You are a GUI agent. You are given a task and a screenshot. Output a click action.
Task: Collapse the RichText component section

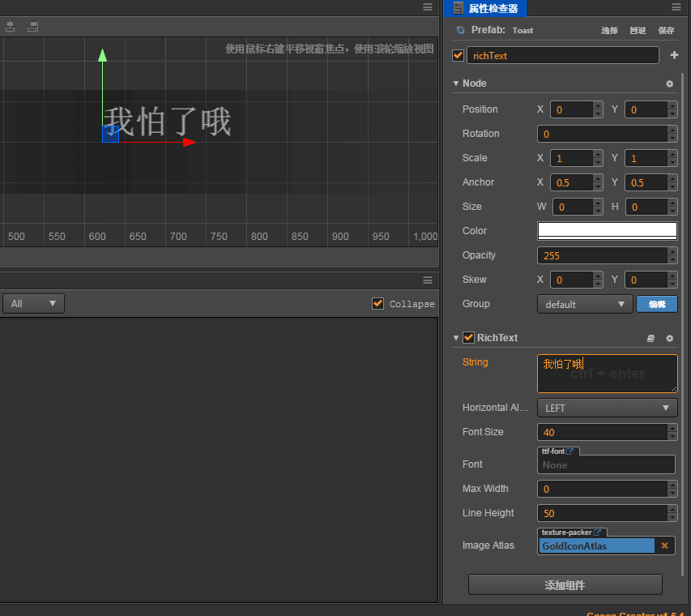pos(456,338)
